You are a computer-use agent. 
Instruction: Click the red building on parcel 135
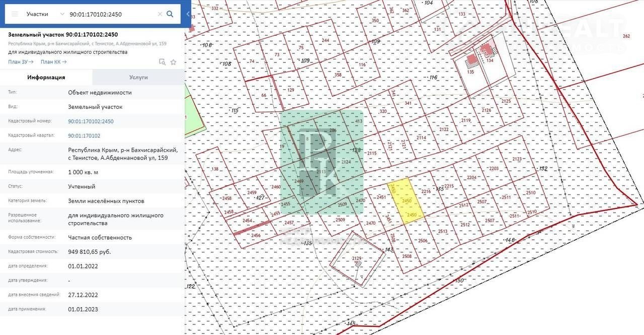click(x=472, y=60)
